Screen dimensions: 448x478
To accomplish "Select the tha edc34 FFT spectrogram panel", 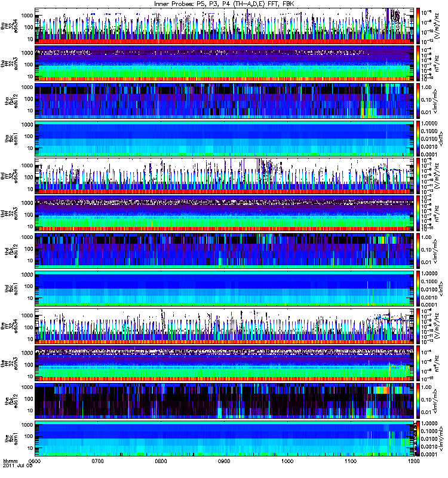I will [x=224, y=26].
